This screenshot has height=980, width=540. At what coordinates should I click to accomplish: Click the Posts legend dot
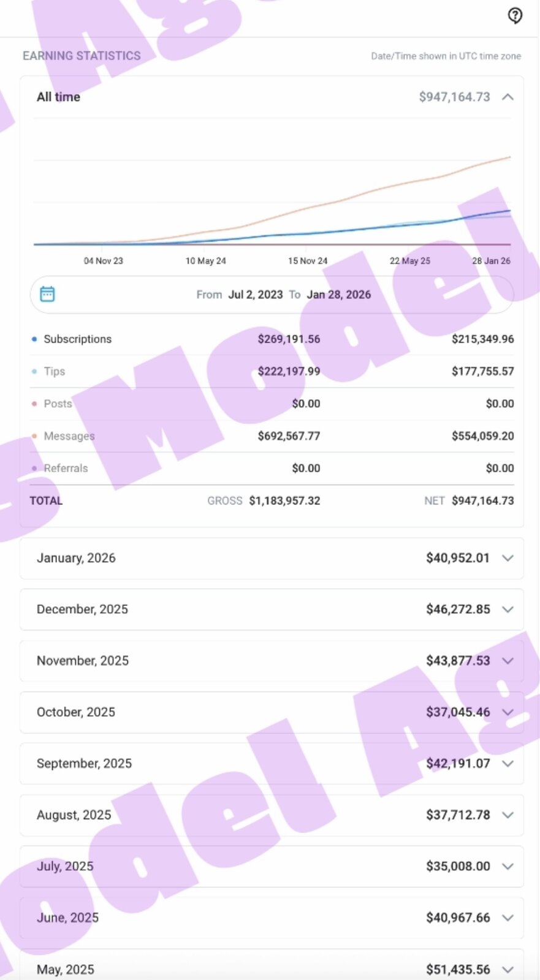coord(34,404)
